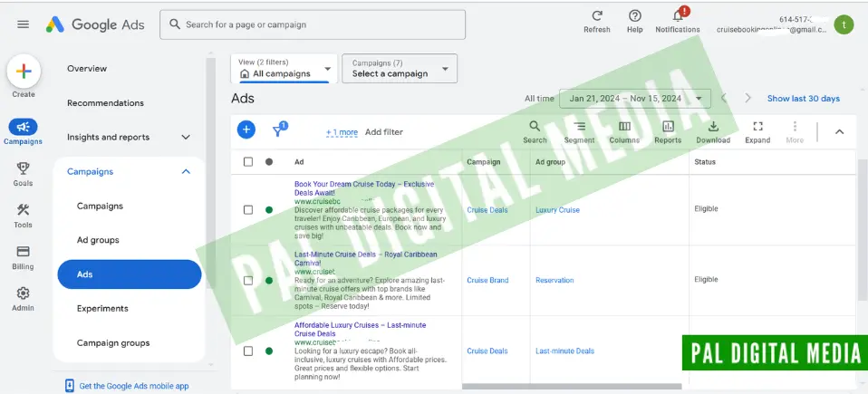The width and height of the screenshot is (868, 394).
Task: Collapse the Campaigns nav section
Action: (186, 171)
